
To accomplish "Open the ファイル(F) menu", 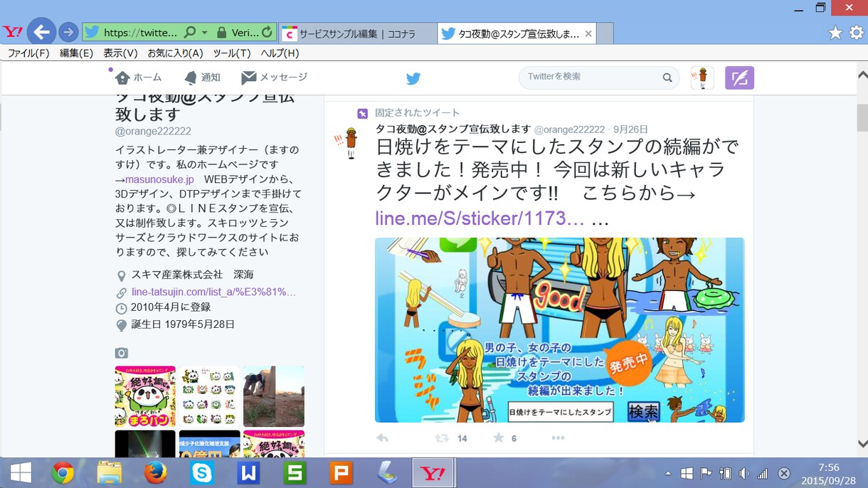I will pyautogui.click(x=28, y=53).
